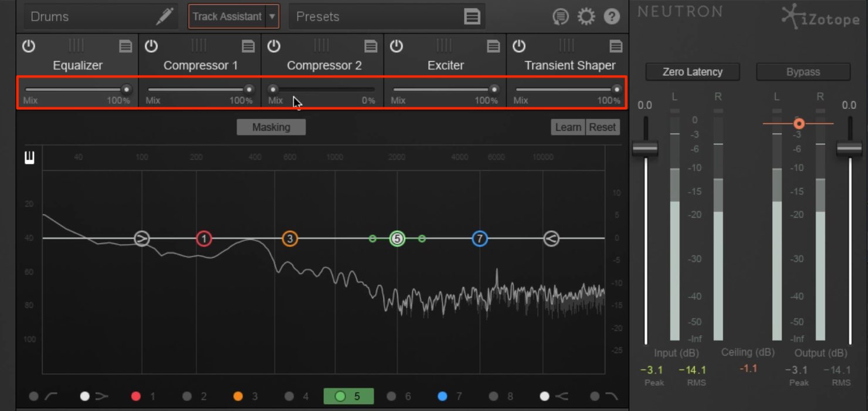The width and height of the screenshot is (868, 411).
Task: Select the Compressor 1 module tab
Action: click(x=201, y=66)
